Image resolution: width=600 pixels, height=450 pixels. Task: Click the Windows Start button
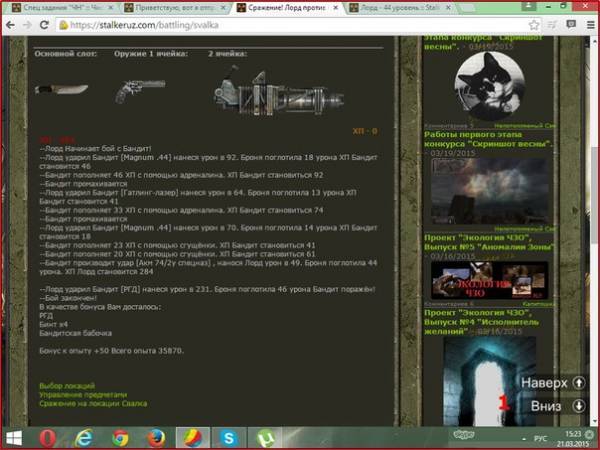(x=15, y=437)
